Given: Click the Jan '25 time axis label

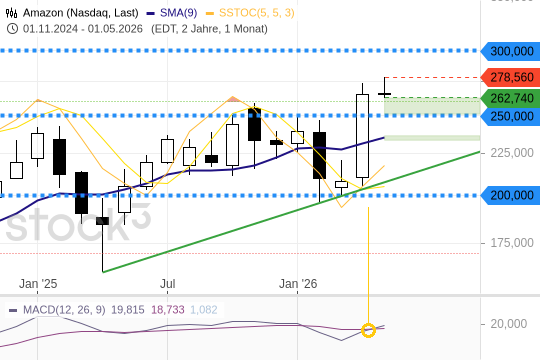Looking at the screenshot, I should click(38, 284).
